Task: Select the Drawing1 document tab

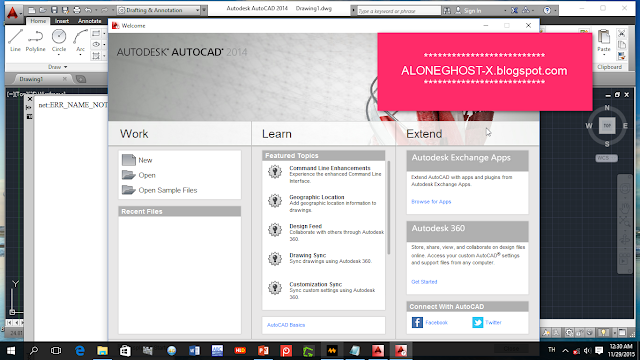Action: (x=31, y=79)
